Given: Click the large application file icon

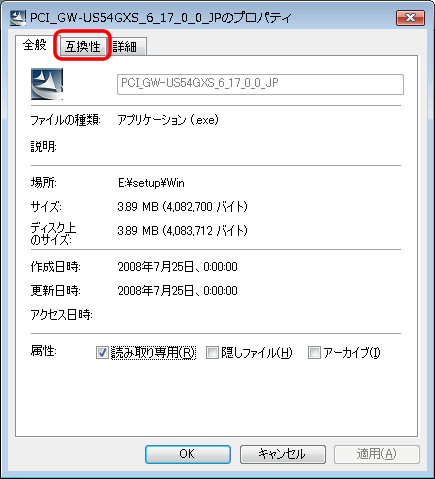Looking at the screenshot, I should (x=47, y=84).
